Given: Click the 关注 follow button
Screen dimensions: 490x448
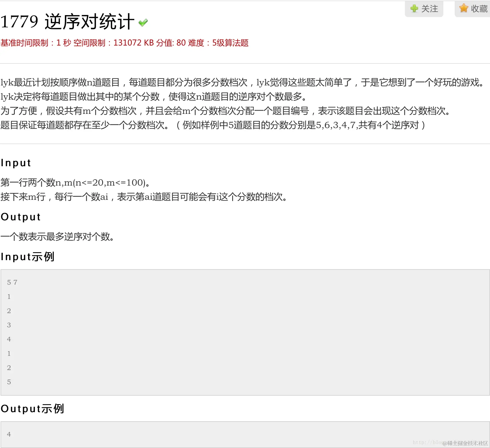Looking at the screenshot, I should [424, 9].
